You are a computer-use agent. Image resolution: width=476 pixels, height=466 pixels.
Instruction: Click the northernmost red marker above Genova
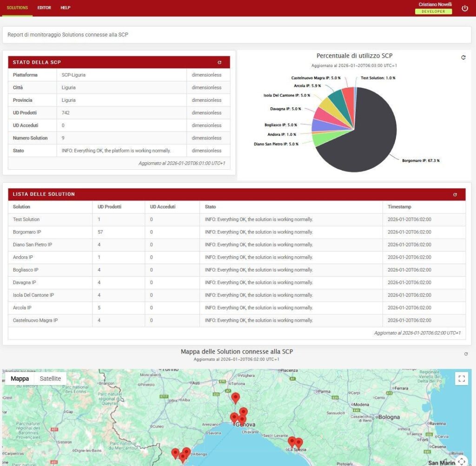[236, 397]
